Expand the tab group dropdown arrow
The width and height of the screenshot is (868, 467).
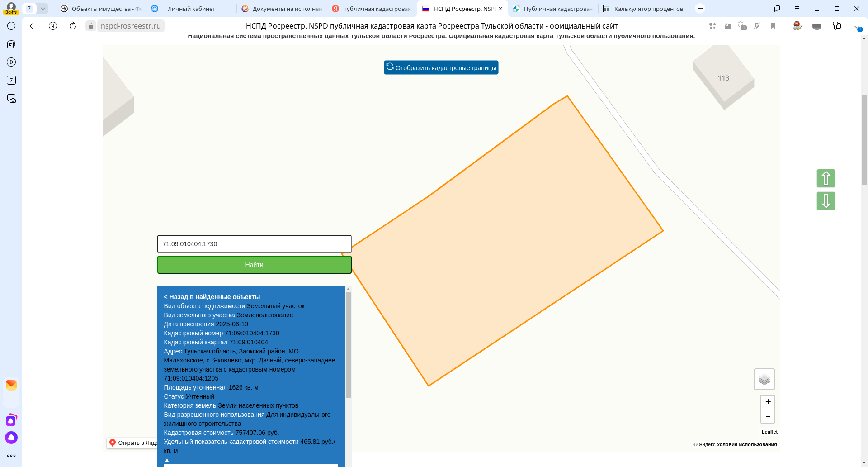click(x=43, y=9)
